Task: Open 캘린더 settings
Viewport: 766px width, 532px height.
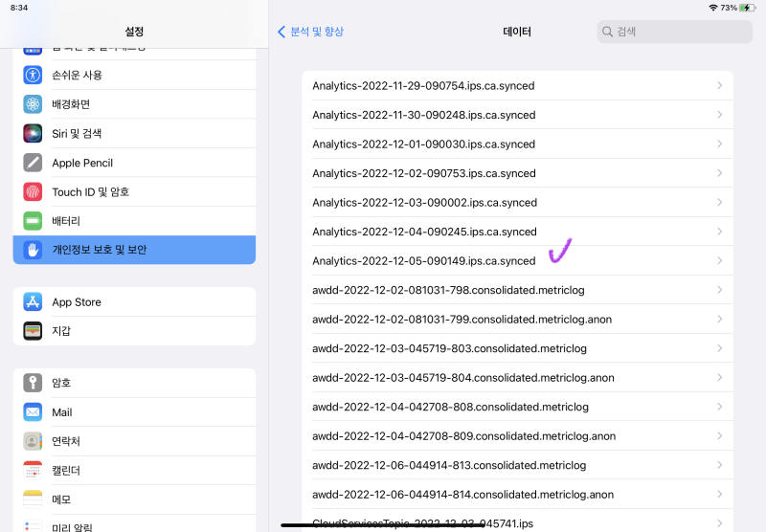Action: click(x=134, y=471)
